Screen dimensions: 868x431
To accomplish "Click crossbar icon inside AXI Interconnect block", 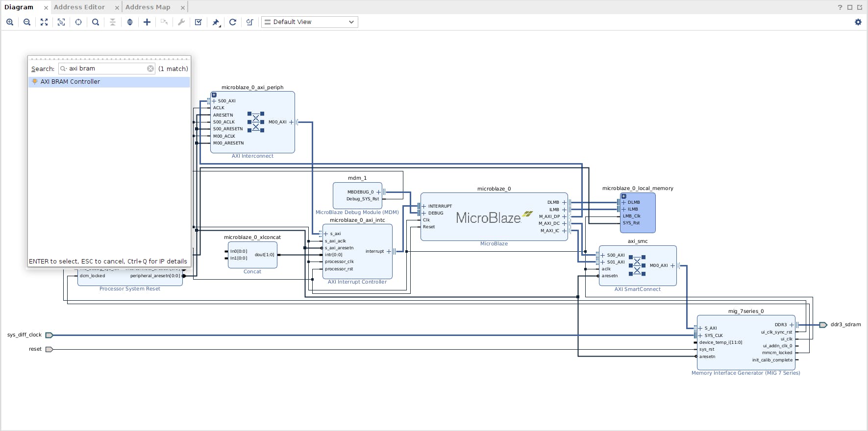I will coord(256,122).
